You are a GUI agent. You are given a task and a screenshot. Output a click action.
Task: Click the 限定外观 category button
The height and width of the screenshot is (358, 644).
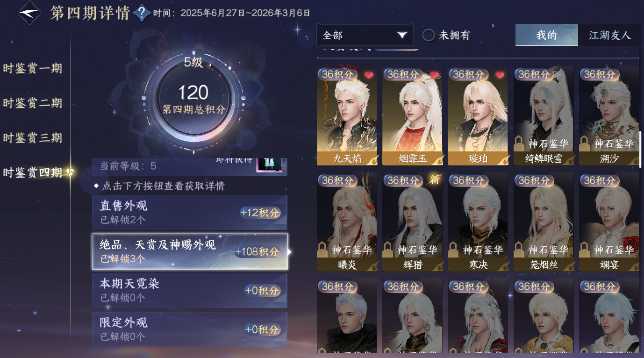(190, 329)
